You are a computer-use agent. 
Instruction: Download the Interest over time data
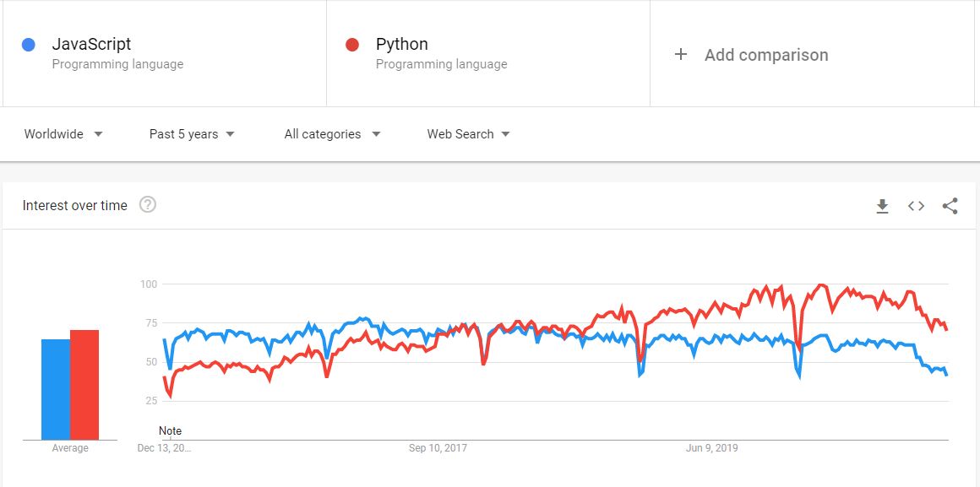[882, 206]
